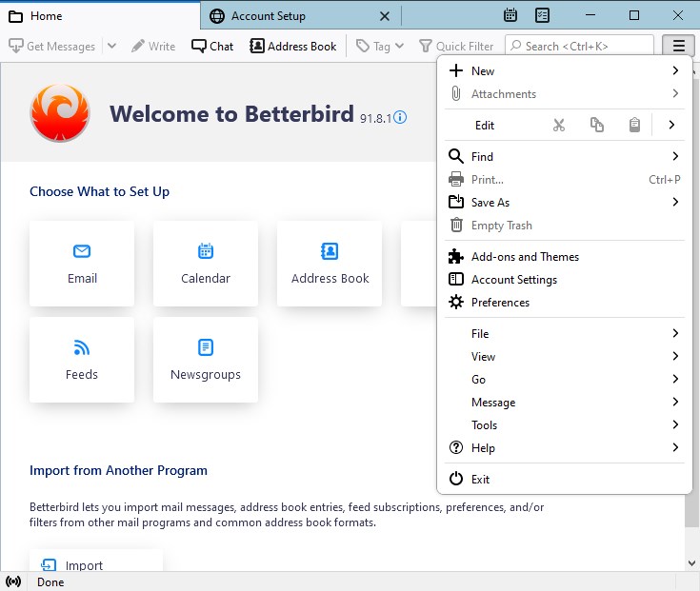Screen dimensions: 700x591
Task: Select Empty Trash in the menu
Action: 564,225
